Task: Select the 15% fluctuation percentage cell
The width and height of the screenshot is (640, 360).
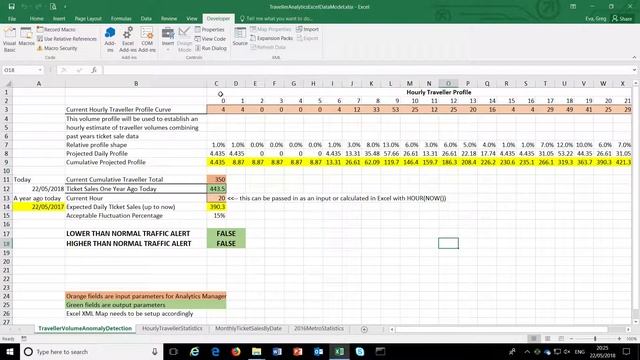Action: tap(216, 216)
